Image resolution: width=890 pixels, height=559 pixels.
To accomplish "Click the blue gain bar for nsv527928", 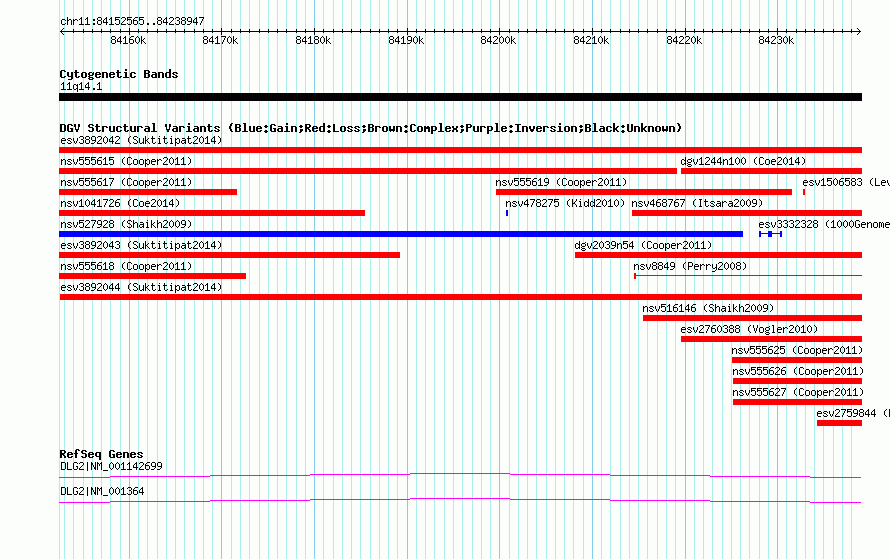I will (401, 234).
